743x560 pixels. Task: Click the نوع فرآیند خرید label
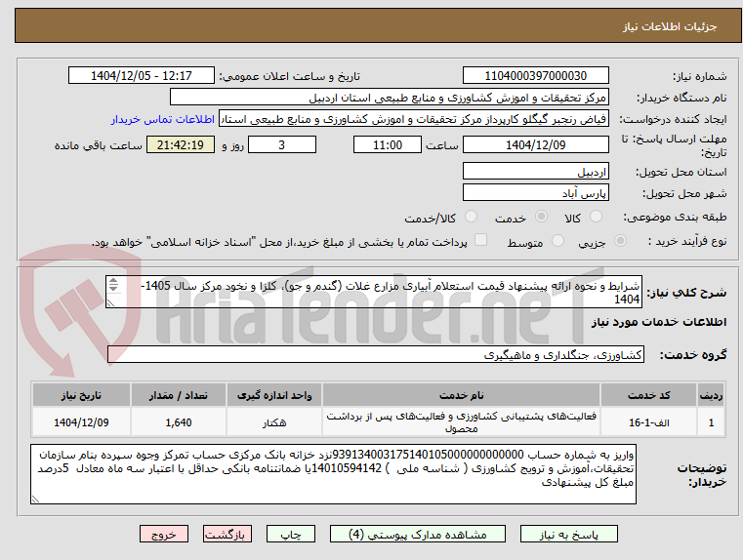[687, 241]
